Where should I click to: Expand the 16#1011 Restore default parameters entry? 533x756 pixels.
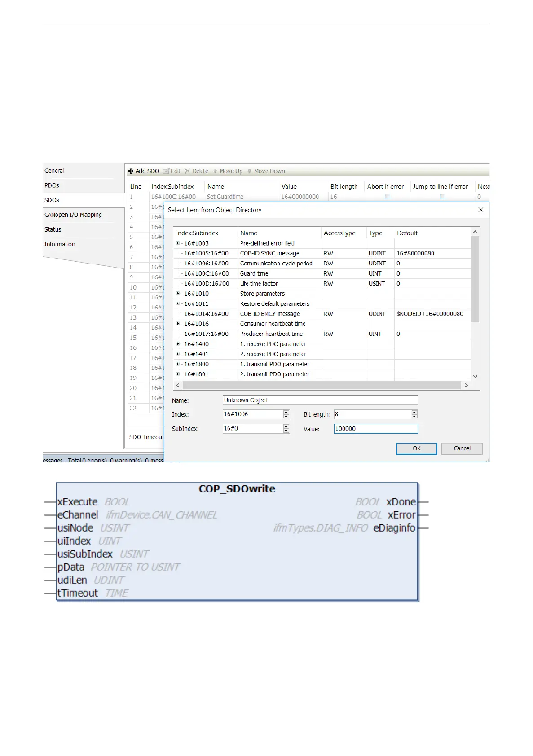pyautogui.click(x=178, y=303)
